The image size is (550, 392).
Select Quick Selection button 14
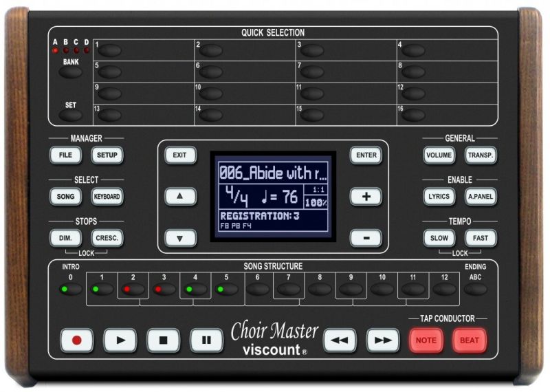pos(211,115)
